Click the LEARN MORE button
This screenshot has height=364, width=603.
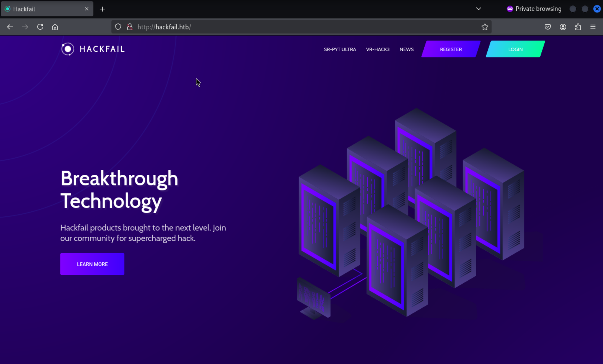point(92,264)
